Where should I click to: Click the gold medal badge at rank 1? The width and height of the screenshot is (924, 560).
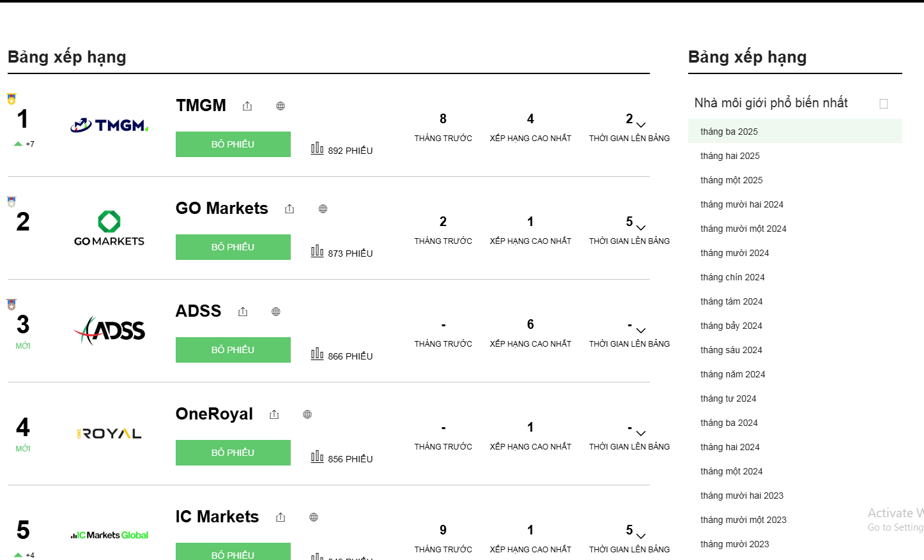pyautogui.click(x=12, y=99)
